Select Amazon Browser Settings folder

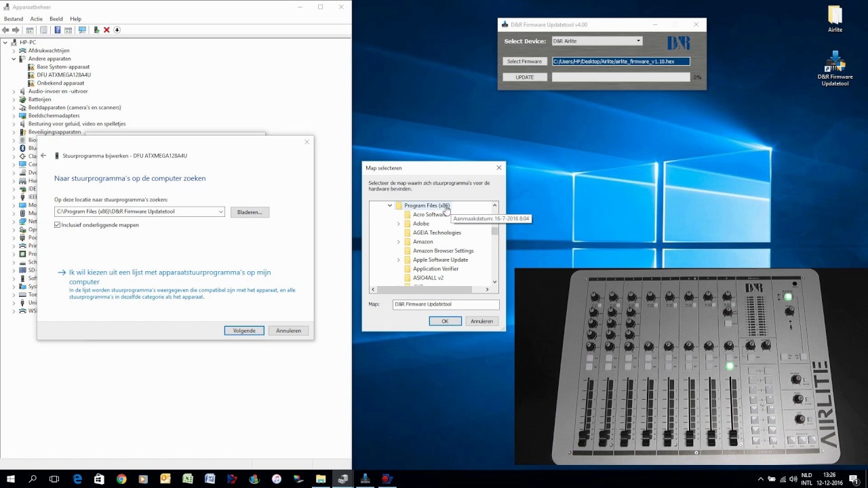pyautogui.click(x=443, y=251)
